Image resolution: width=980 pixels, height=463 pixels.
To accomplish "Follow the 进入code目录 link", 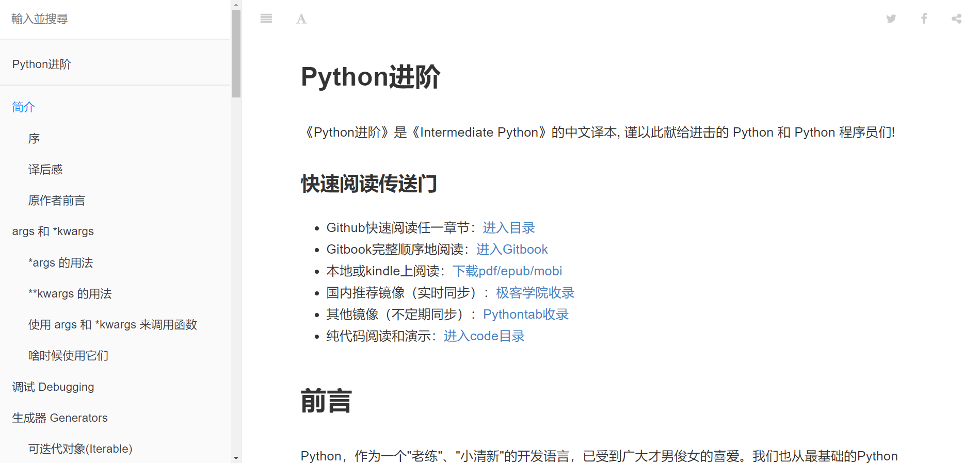I will pyautogui.click(x=484, y=336).
